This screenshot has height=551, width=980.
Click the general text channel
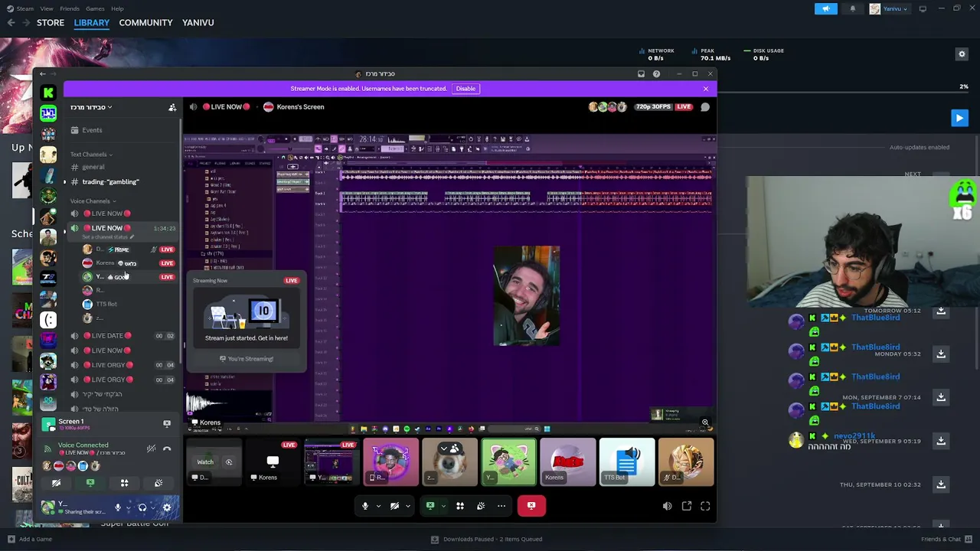tap(93, 167)
